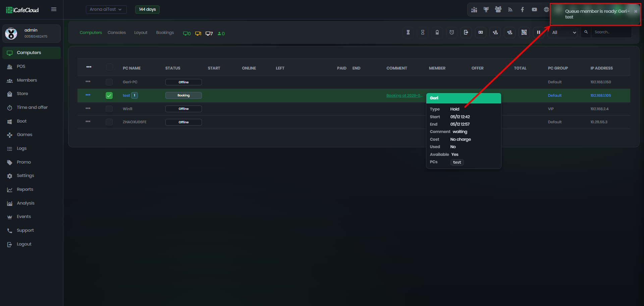Open the admin profile card
644x306 pixels.
tap(32, 34)
